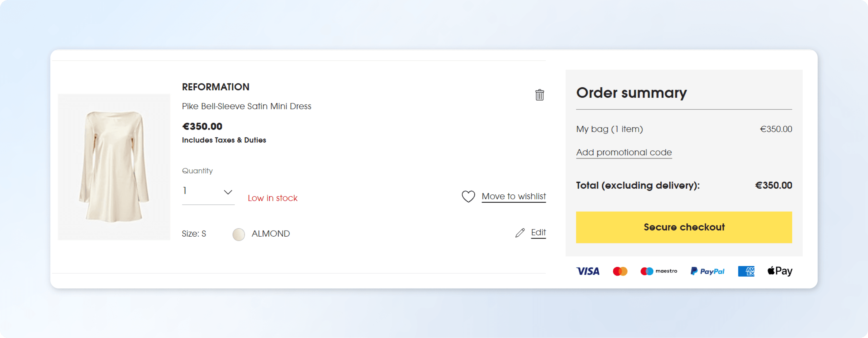868x338 pixels.
Task: Click the heart wishlist icon
Action: (x=468, y=196)
